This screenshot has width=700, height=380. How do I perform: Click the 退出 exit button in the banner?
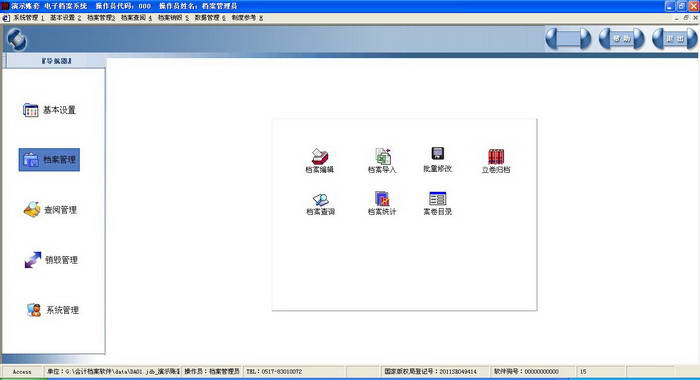click(675, 39)
